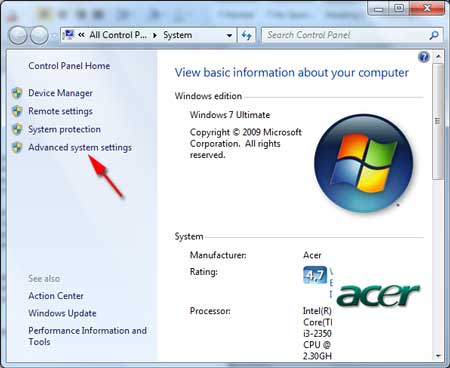
Task: Click the Device Manager shield icon
Action: pyautogui.click(x=17, y=93)
